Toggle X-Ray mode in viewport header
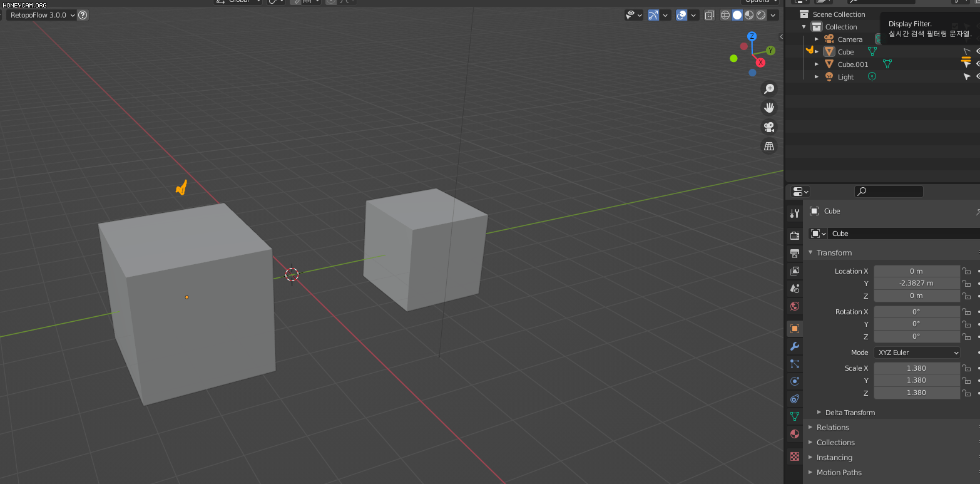The width and height of the screenshot is (980, 484). 709,15
